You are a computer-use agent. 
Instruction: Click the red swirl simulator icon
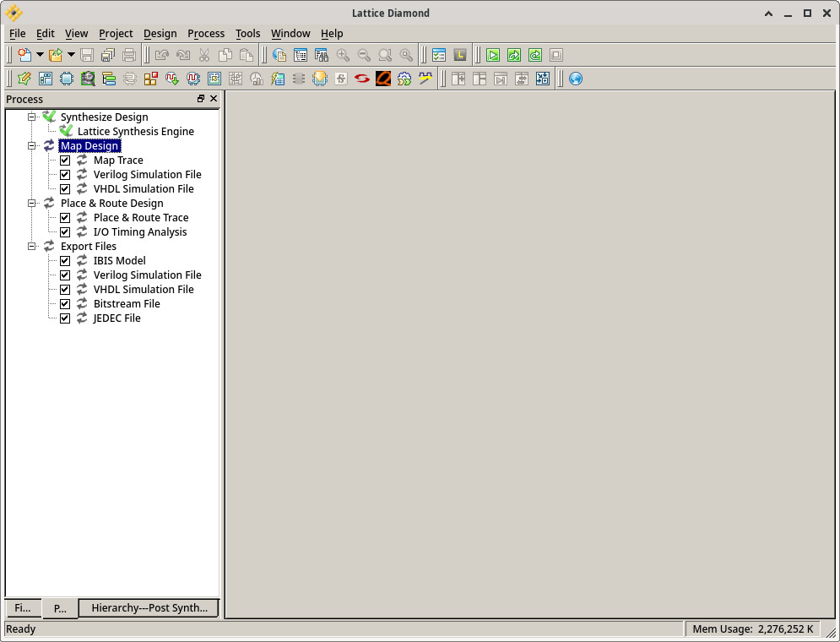tap(362, 79)
